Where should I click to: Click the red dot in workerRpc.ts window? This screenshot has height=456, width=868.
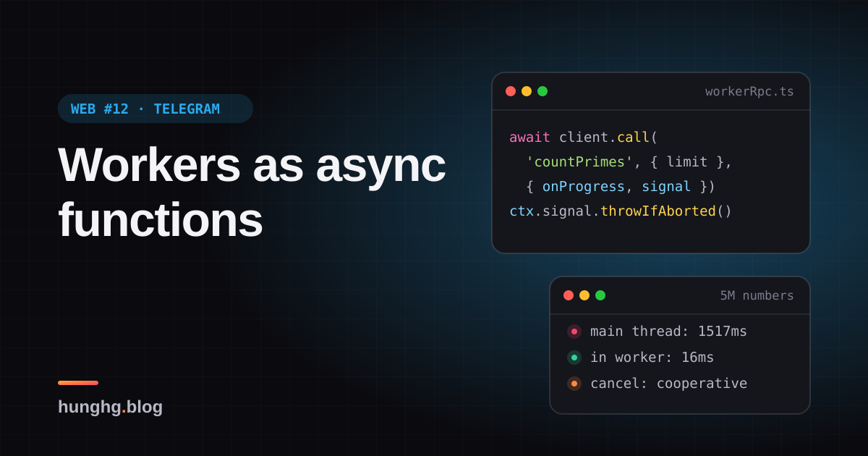pos(511,91)
